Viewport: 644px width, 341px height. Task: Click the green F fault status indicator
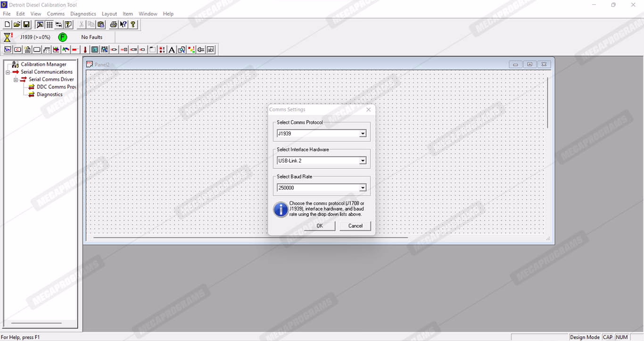point(62,37)
